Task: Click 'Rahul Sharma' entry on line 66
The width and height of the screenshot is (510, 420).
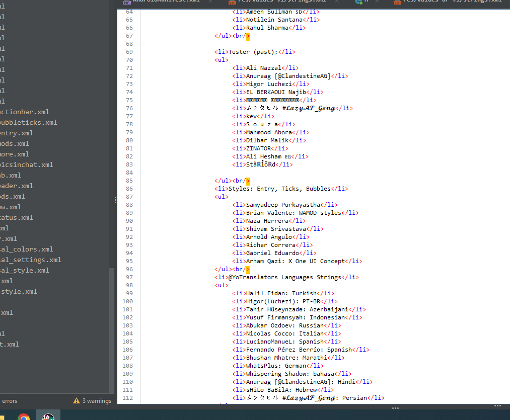Action: click(x=267, y=28)
